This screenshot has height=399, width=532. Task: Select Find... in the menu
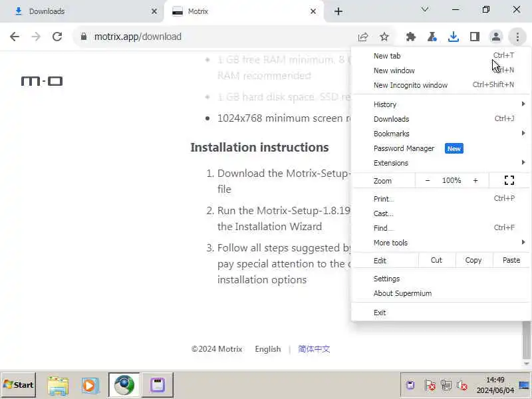pyautogui.click(x=441, y=228)
